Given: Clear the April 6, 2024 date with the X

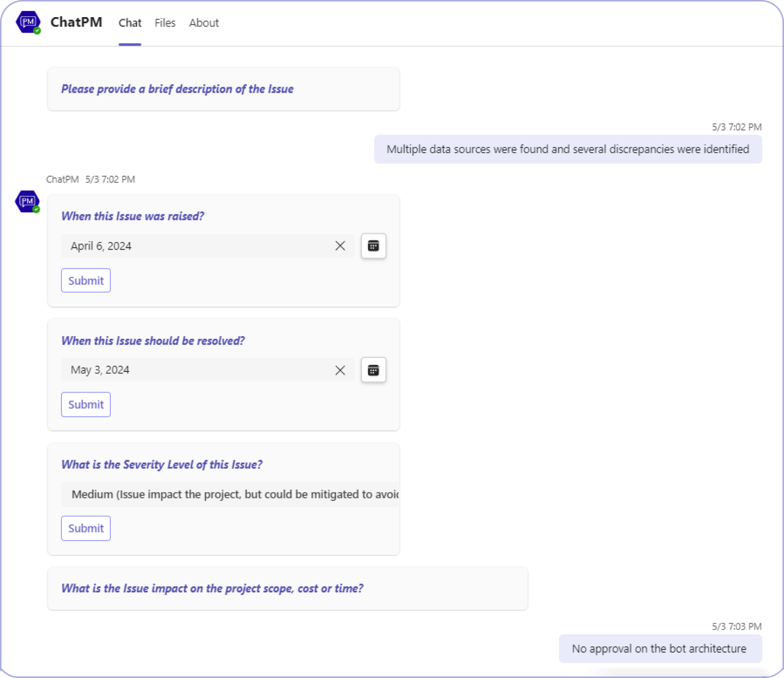Looking at the screenshot, I should click(340, 246).
